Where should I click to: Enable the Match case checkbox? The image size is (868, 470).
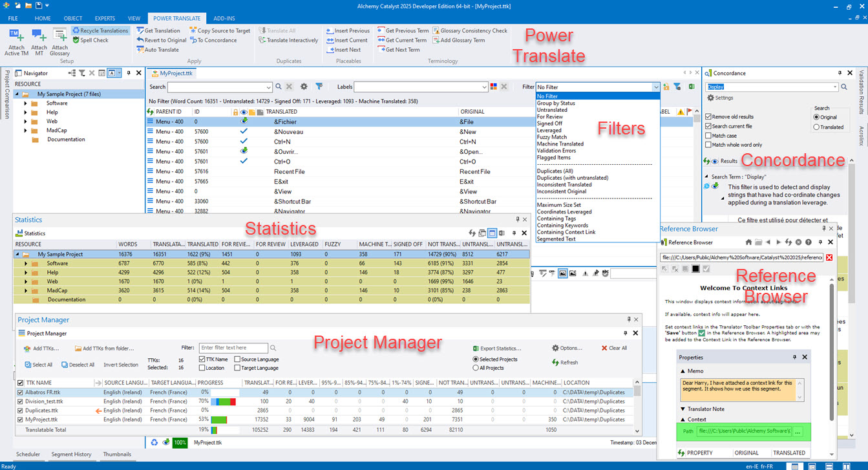(708, 136)
